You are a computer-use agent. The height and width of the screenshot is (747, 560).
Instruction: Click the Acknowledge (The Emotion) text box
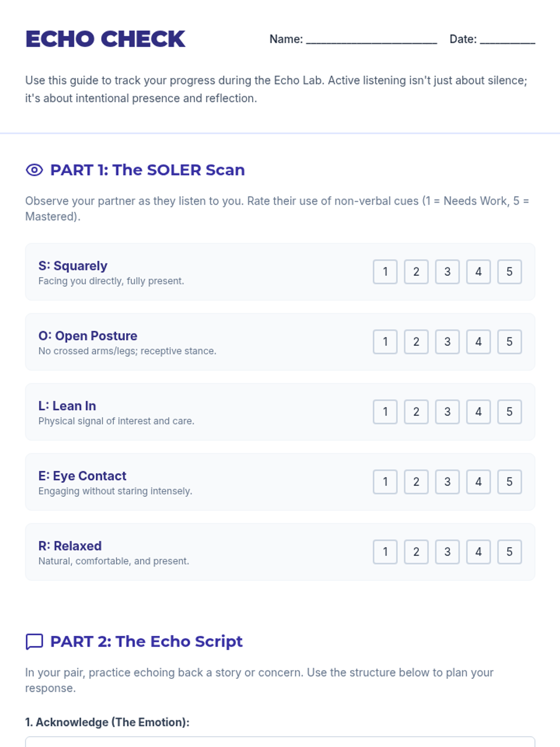[x=280, y=742]
